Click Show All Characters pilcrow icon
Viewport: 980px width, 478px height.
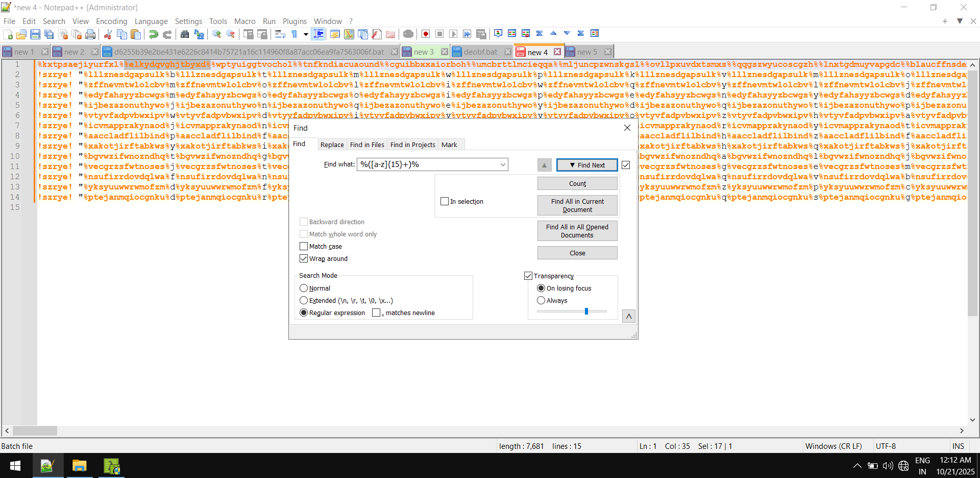[x=295, y=34]
